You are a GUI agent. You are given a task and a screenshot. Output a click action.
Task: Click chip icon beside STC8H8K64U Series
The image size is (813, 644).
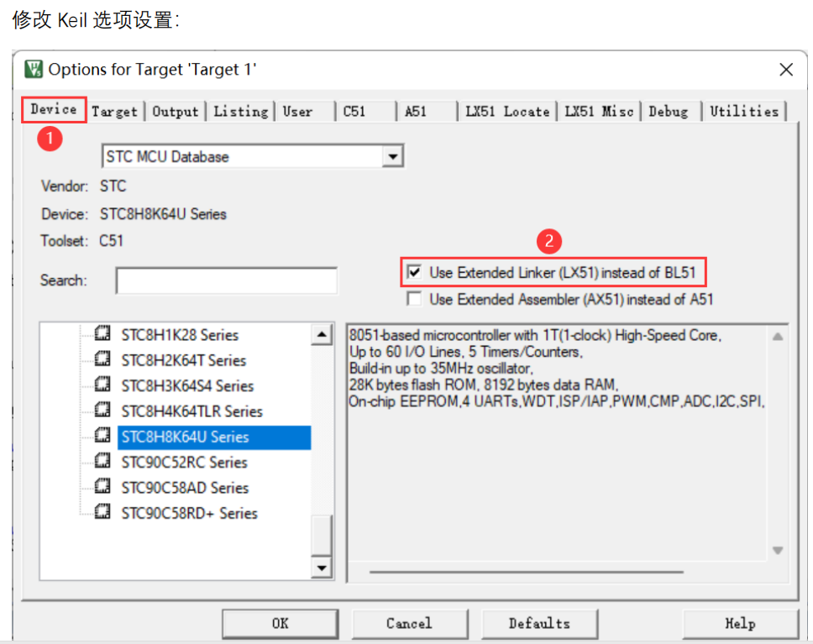(x=102, y=435)
